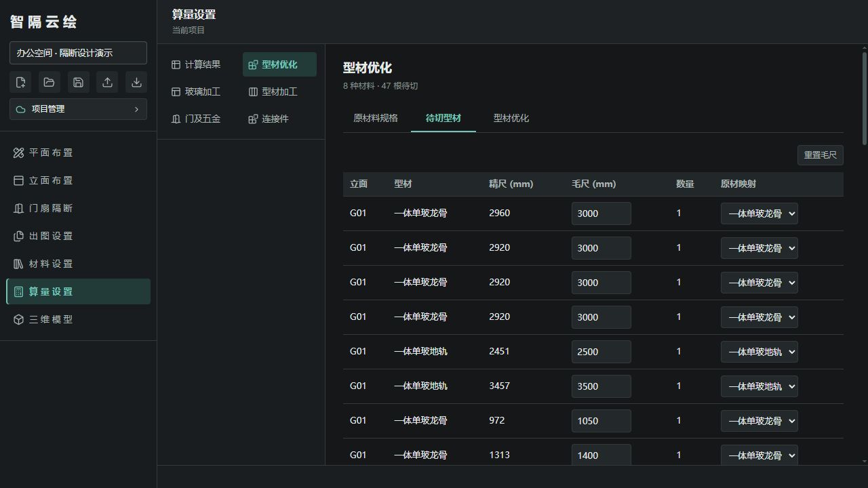Select 型材优化 in the sub-navigation panel
This screenshot has width=868, height=488.
[279, 64]
